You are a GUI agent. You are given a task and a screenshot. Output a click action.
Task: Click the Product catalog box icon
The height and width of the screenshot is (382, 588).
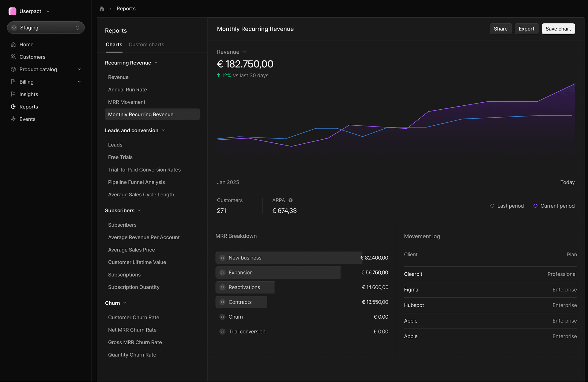[13, 69]
